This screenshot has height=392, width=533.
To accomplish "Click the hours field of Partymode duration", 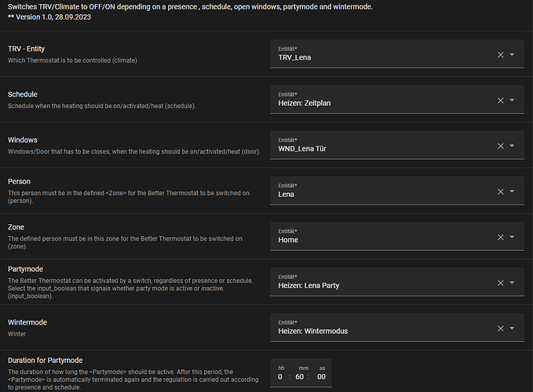I will (x=281, y=376).
